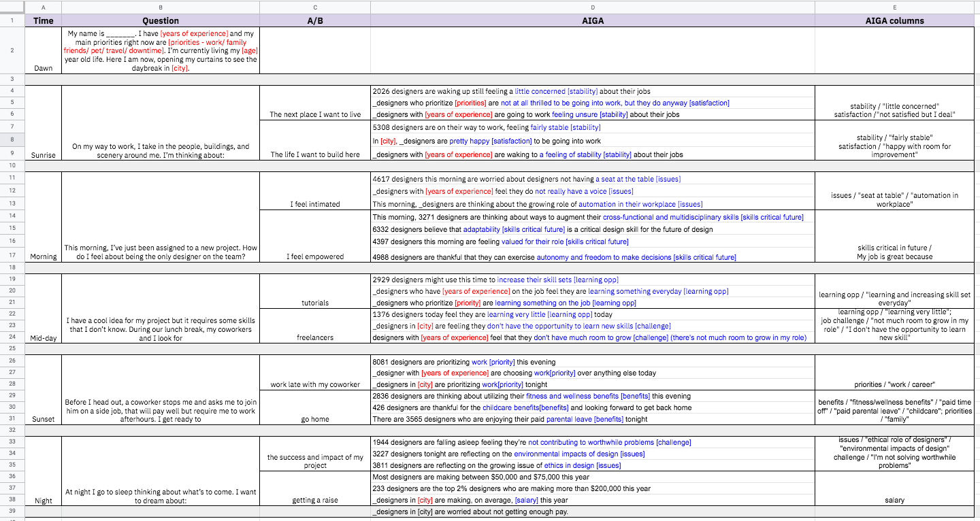
Task: Click the 'Question' header cell
Action: [161, 20]
